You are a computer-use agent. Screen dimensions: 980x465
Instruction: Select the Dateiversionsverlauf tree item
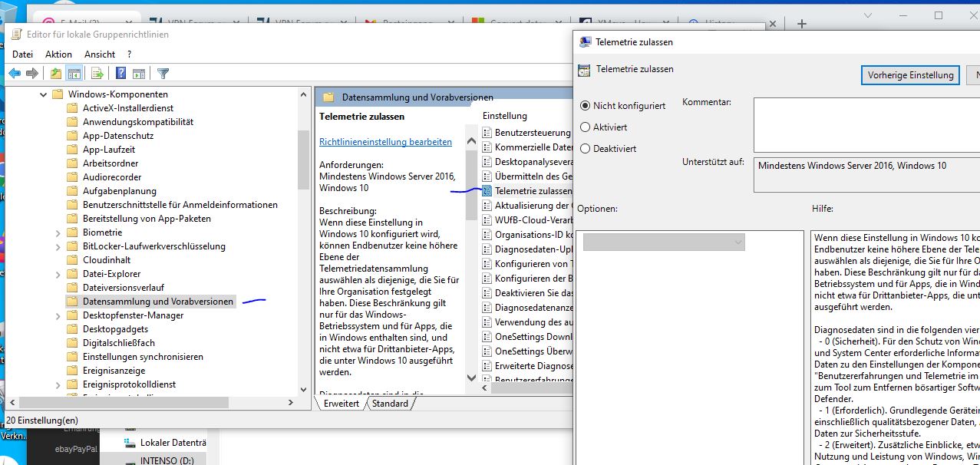[124, 288]
